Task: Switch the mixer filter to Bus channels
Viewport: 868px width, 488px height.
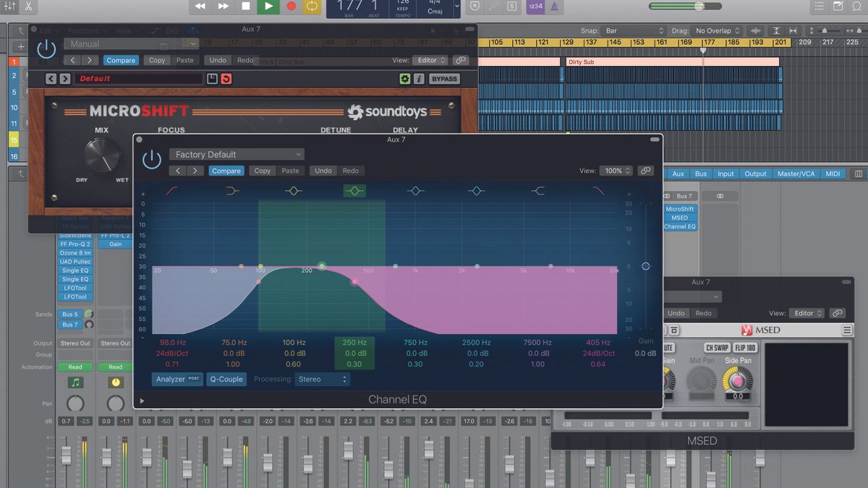Action: tap(699, 174)
